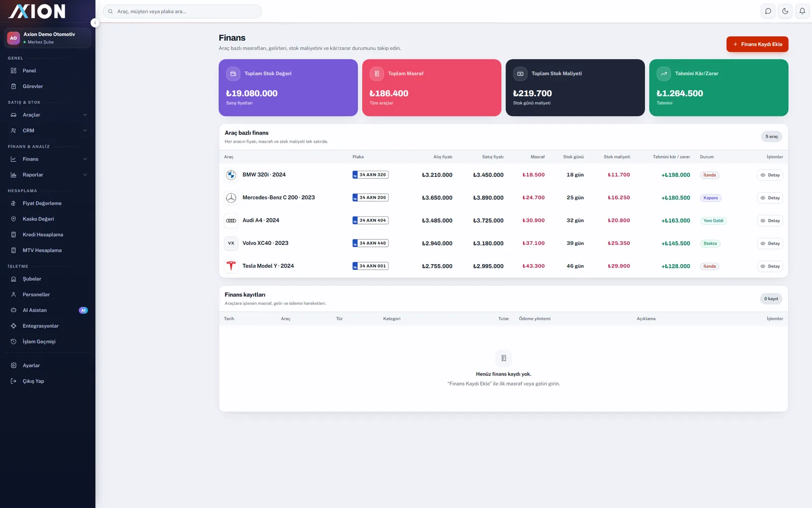812x508 pixels.
Task: Click the Audi brand logo
Action: coord(231,220)
